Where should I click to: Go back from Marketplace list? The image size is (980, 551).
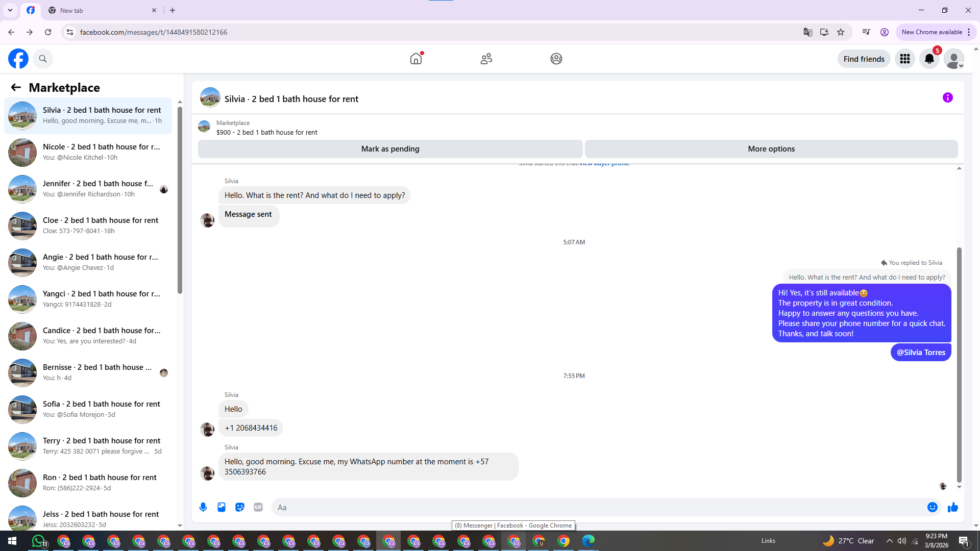coord(16,88)
